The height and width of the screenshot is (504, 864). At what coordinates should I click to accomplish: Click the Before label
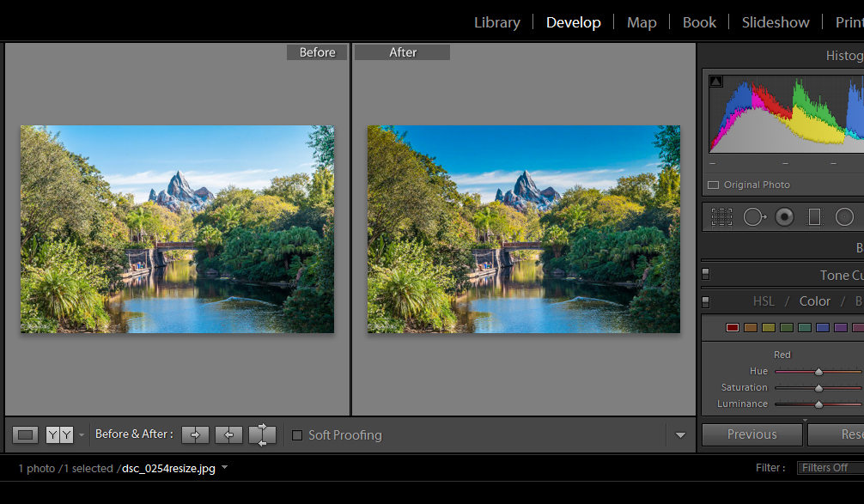coord(317,52)
